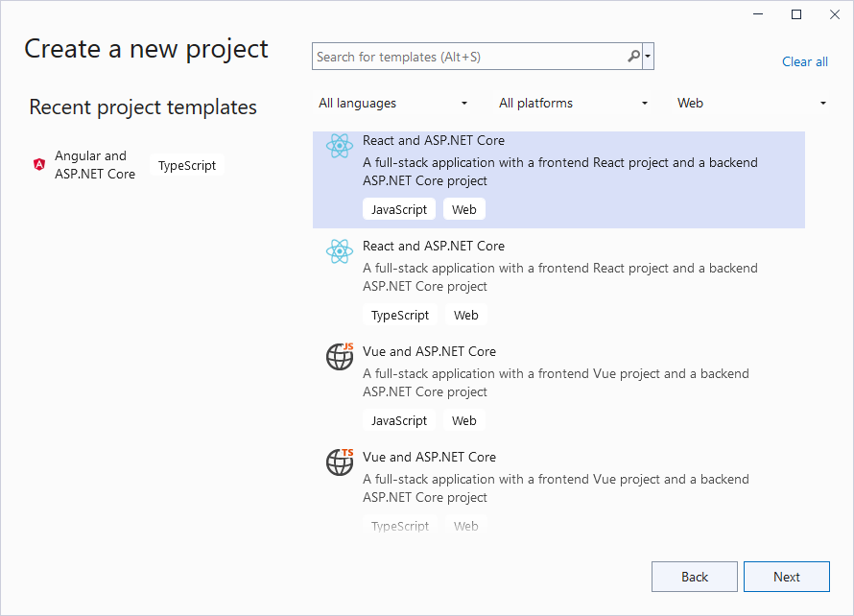Click description of React TypeScript template
854x616 pixels.
(x=560, y=276)
